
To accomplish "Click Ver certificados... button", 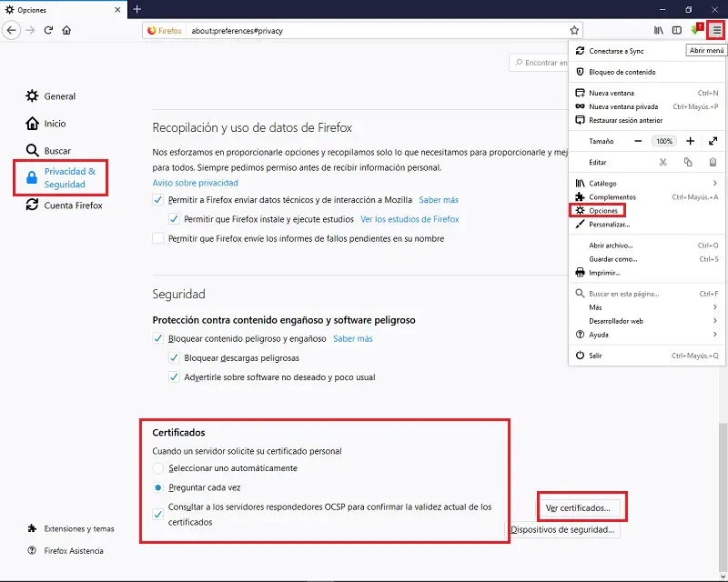I will [x=578, y=508].
